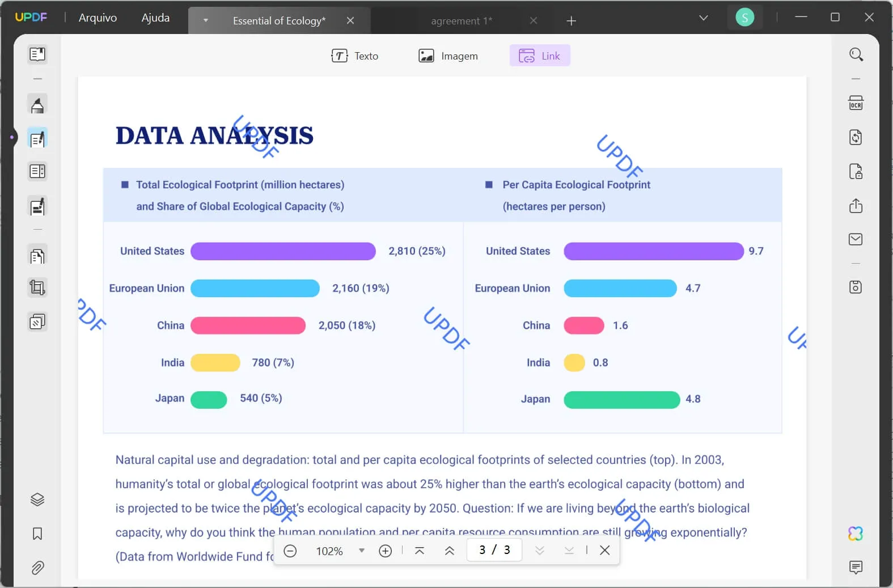
Task: Zoom out with the minus icon
Action: 290,551
